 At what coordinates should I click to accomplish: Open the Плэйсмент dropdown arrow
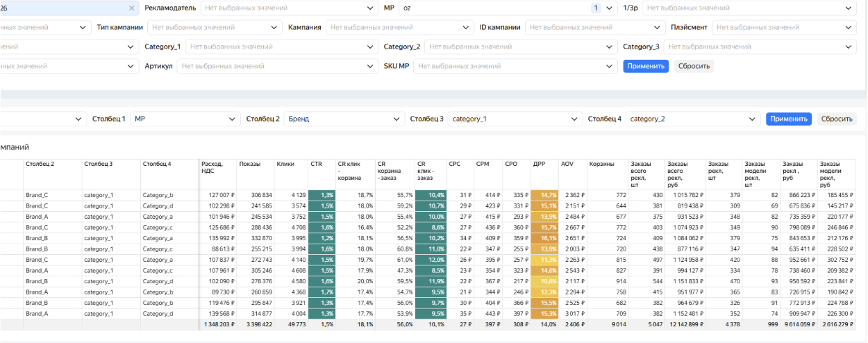coord(849,28)
